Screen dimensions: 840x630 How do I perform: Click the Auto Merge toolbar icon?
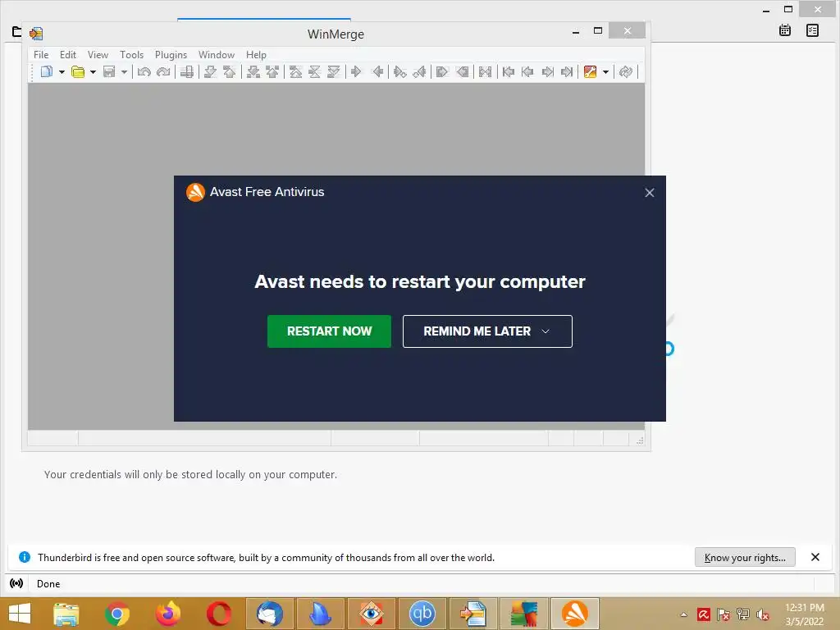point(486,71)
